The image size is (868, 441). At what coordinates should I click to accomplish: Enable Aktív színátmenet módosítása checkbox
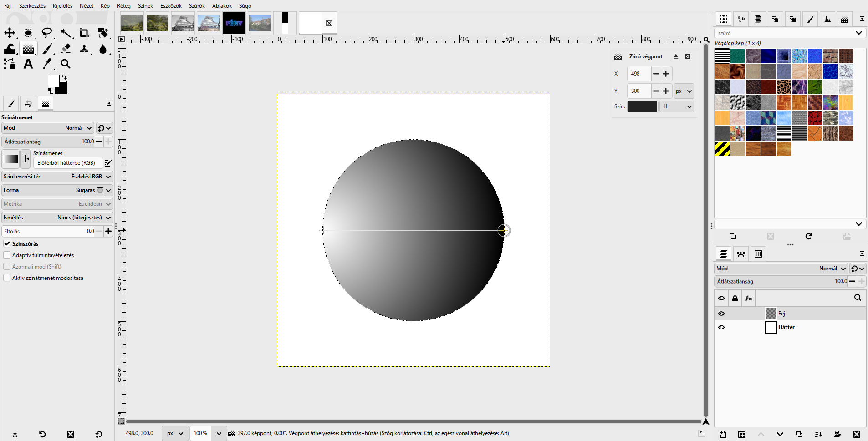(x=7, y=278)
